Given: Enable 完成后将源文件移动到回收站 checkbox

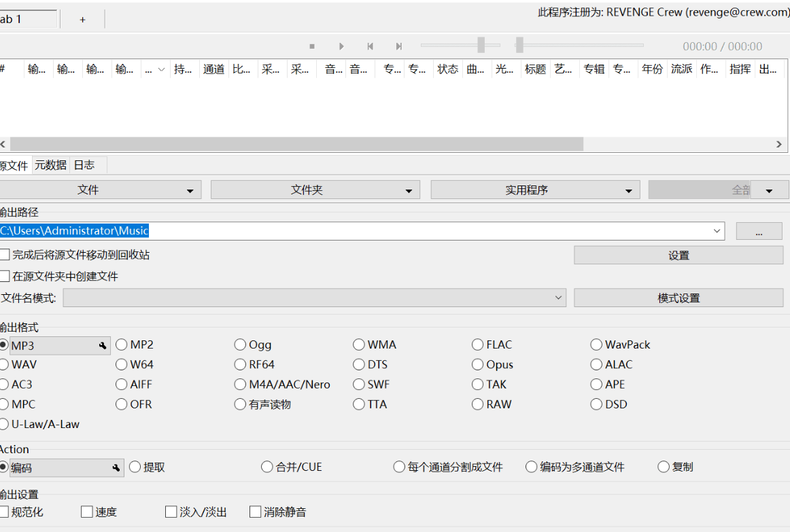Looking at the screenshot, I should click(5, 255).
